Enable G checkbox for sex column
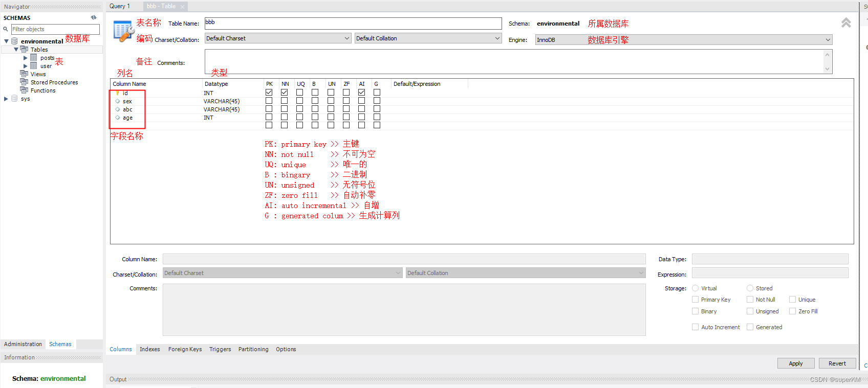The width and height of the screenshot is (868, 388). tap(377, 101)
